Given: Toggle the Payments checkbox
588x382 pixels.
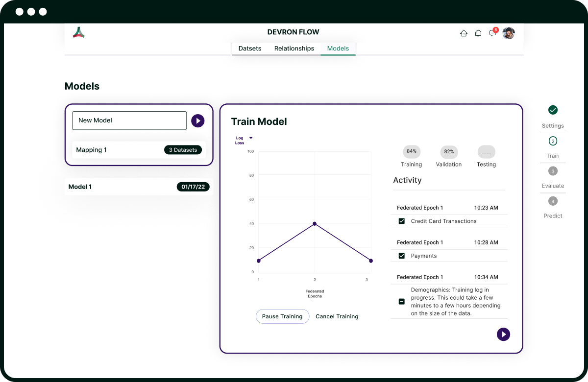Looking at the screenshot, I should (402, 256).
